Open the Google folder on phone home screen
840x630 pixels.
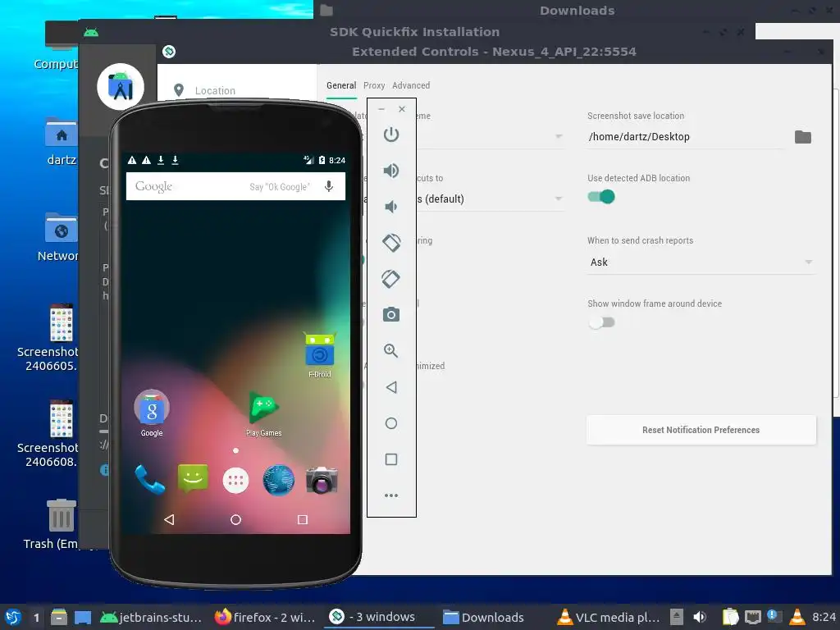pos(152,413)
